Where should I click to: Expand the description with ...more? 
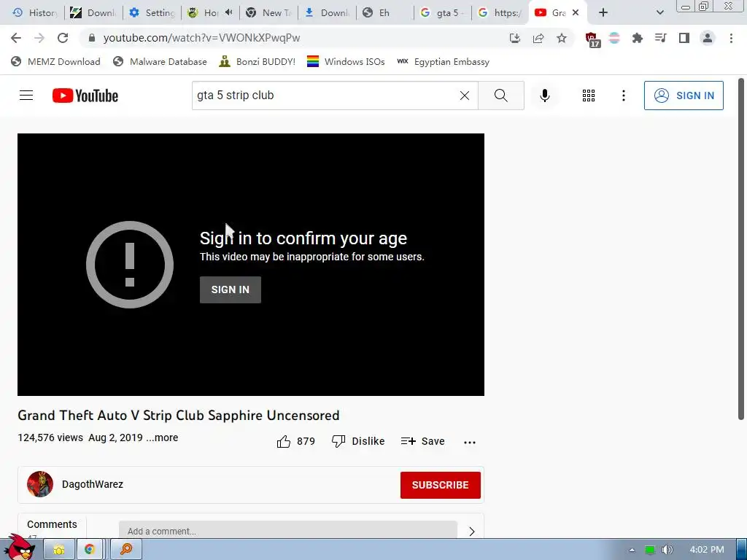tap(162, 437)
